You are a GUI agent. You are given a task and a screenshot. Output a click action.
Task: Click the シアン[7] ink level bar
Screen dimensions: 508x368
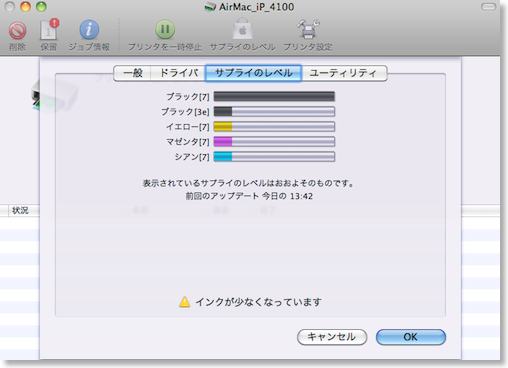point(274,157)
